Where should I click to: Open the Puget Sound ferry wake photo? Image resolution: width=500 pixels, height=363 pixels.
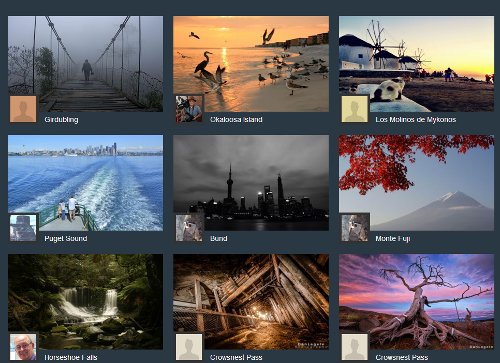click(86, 183)
